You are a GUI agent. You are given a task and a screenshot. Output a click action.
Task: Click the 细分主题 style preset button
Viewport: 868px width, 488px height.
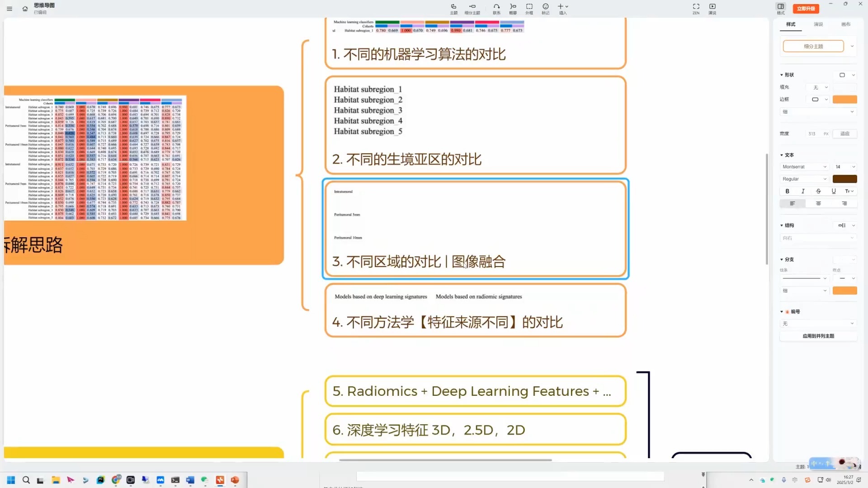click(x=813, y=46)
